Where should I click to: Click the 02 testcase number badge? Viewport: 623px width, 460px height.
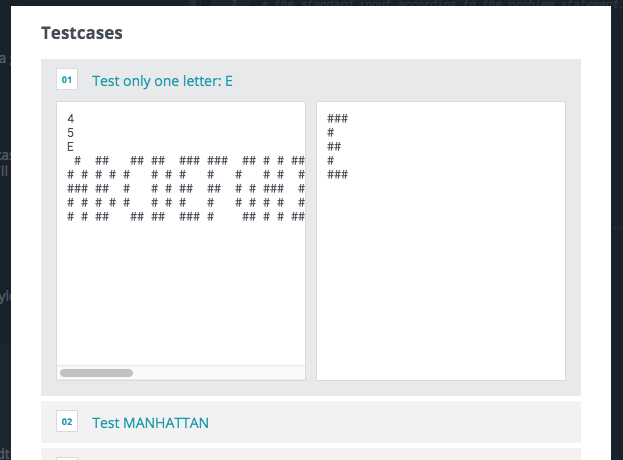pyautogui.click(x=67, y=421)
